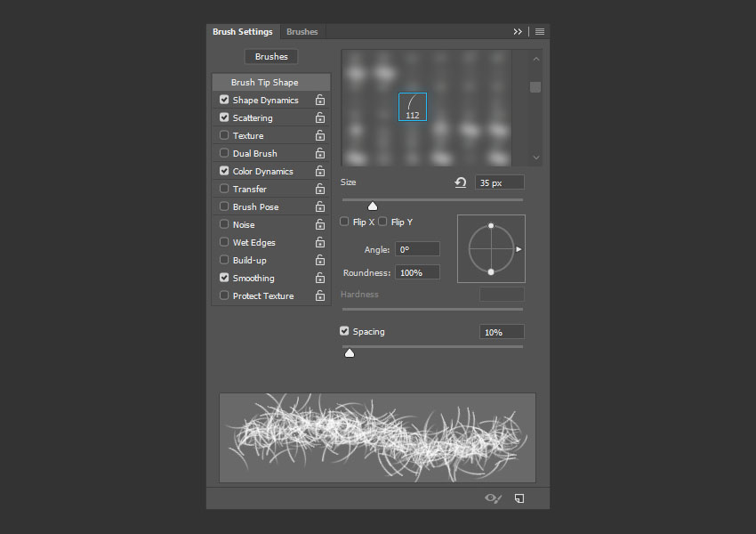Uncheck the Spacing checkbox
The height and width of the screenshot is (534, 756).
tap(344, 331)
